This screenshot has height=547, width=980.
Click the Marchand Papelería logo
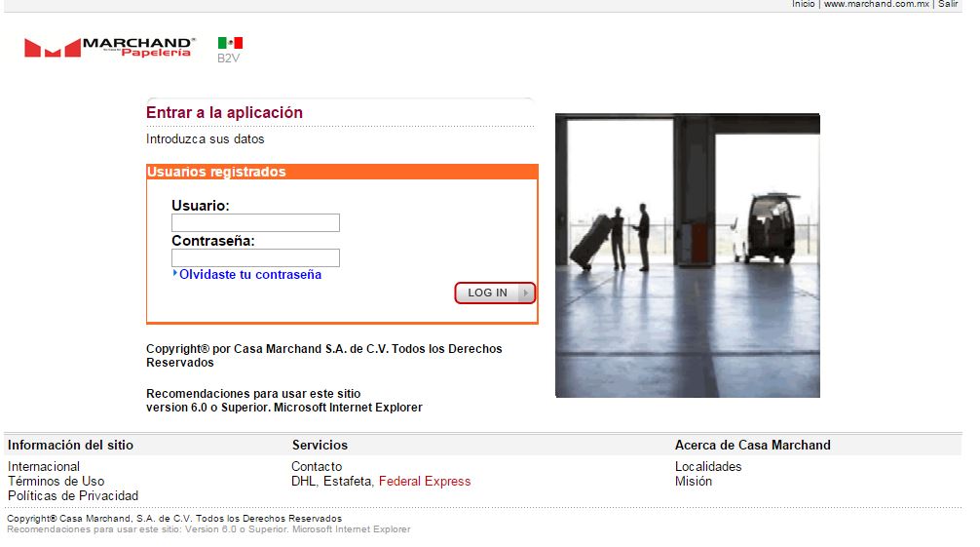click(109, 47)
